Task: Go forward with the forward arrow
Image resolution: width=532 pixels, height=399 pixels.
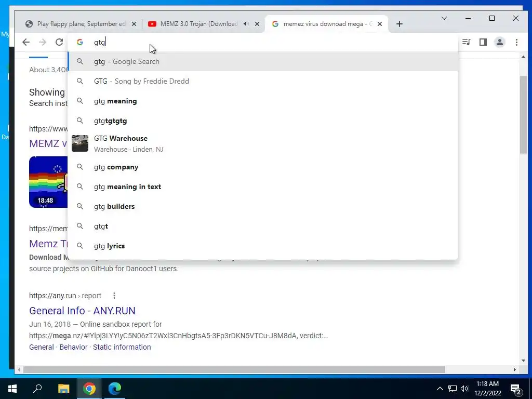Action: coord(43,42)
